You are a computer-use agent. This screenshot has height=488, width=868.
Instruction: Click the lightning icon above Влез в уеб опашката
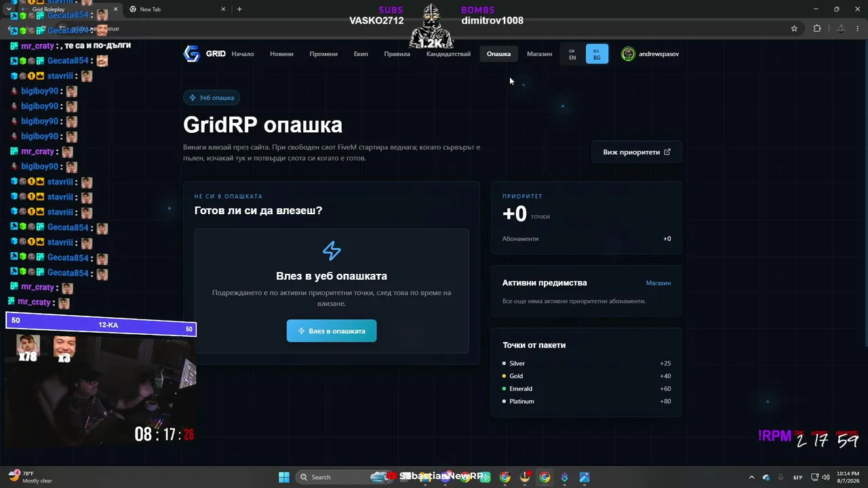tap(332, 251)
